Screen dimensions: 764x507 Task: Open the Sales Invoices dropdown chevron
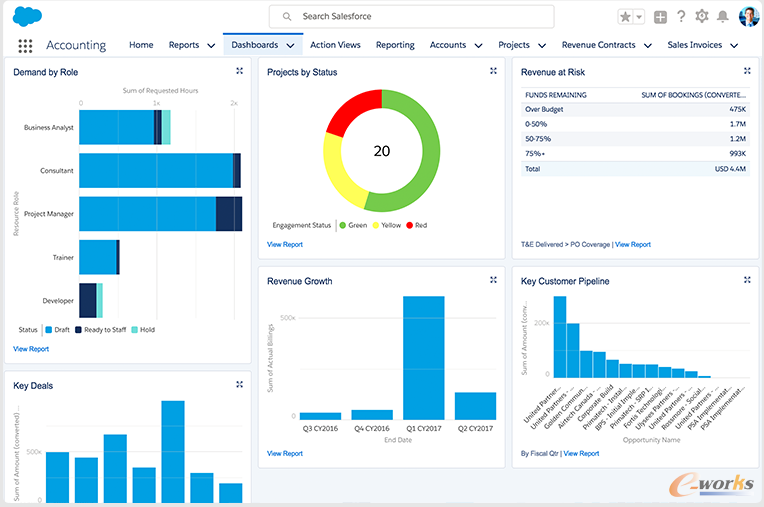coord(734,46)
